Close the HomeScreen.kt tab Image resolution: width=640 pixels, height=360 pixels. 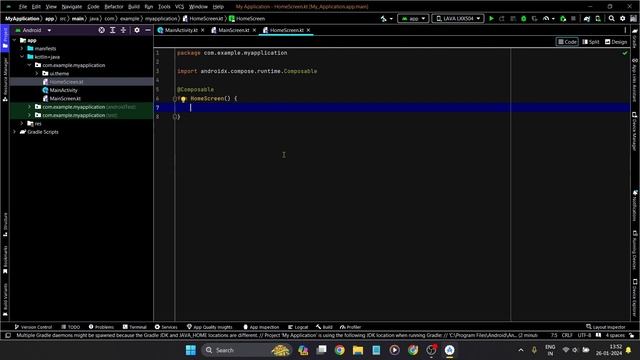tap(309, 30)
